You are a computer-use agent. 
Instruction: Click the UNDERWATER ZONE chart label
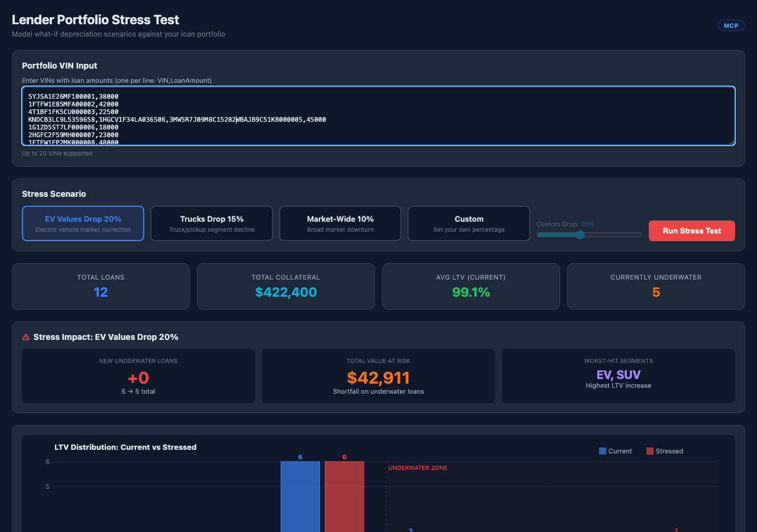pyautogui.click(x=418, y=468)
